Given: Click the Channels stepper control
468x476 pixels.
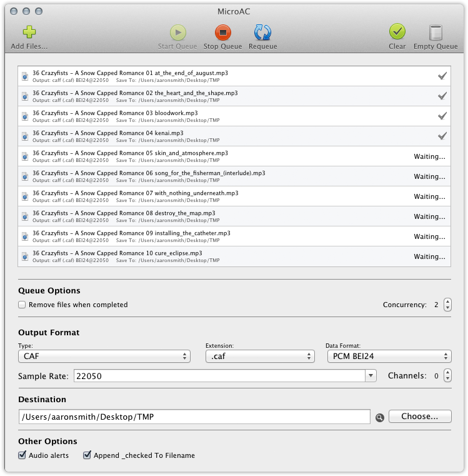Looking at the screenshot, I should (x=447, y=376).
